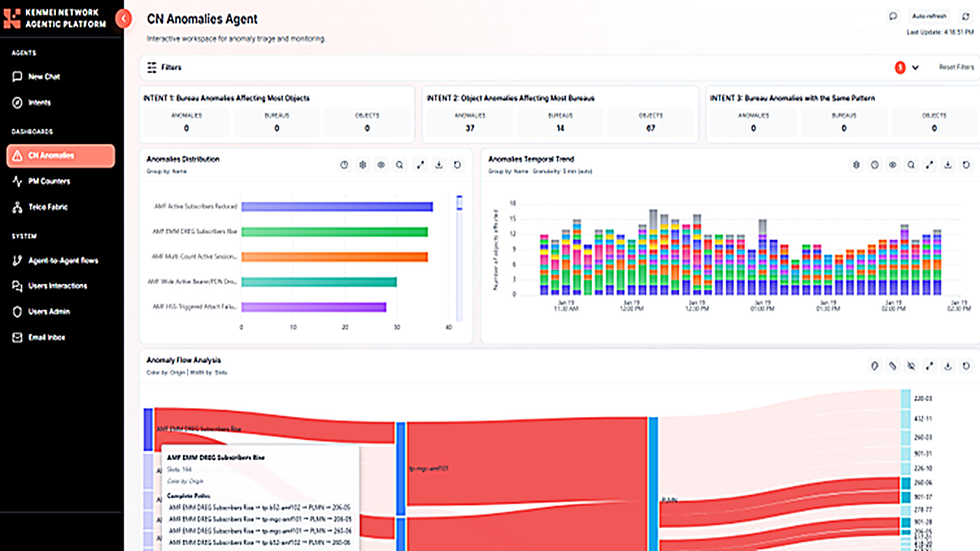The image size is (980, 551).
Task: Click AMF Wide Active Bearer teal bar
Action: pyautogui.click(x=318, y=282)
